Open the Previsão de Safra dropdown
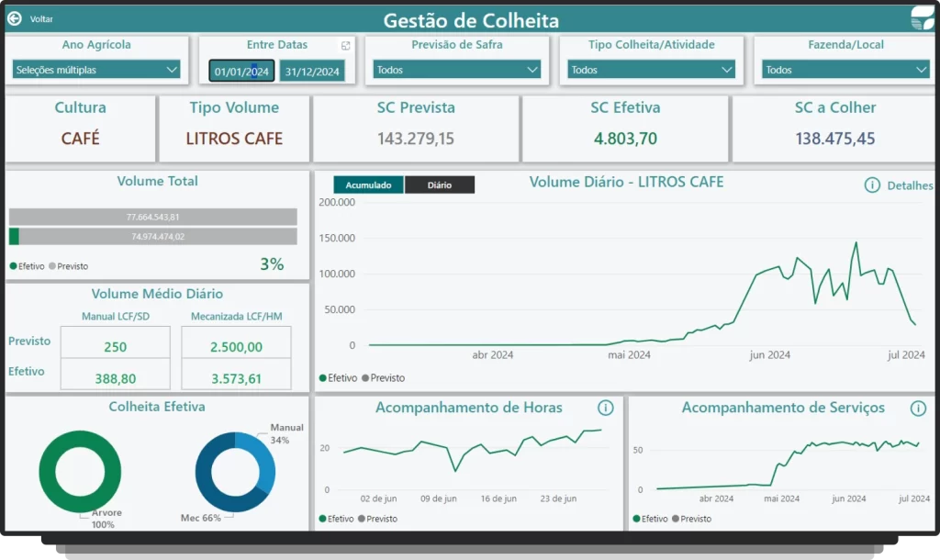 456,70
